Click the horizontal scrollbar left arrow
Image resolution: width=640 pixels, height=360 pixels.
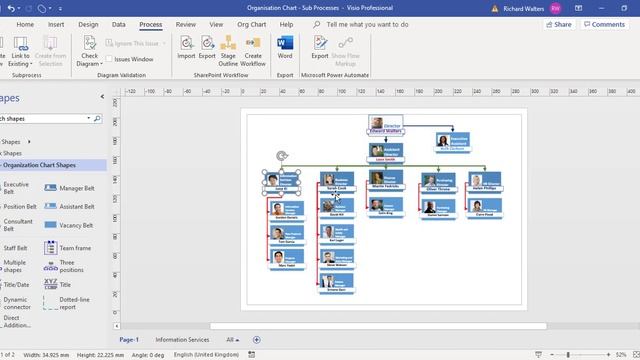pyautogui.click(x=117, y=326)
